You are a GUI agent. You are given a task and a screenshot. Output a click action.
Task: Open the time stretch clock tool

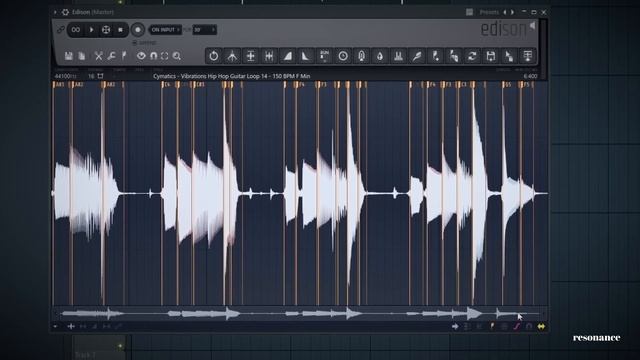click(x=343, y=56)
